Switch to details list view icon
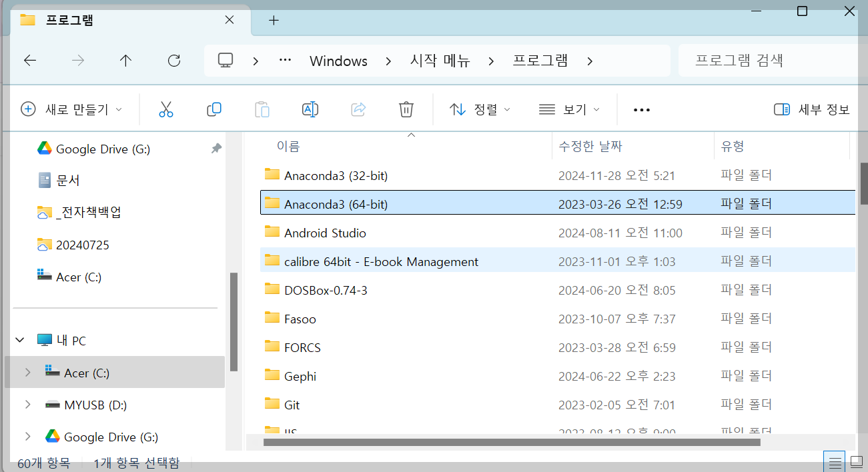This screenshot has width=868, height=472. (834, 461)
